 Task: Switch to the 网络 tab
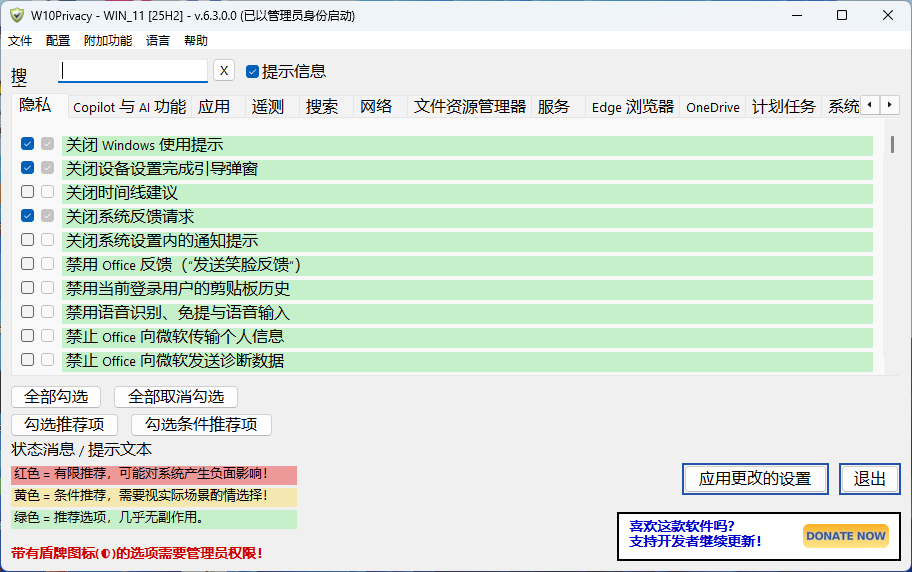coord(380,107)
